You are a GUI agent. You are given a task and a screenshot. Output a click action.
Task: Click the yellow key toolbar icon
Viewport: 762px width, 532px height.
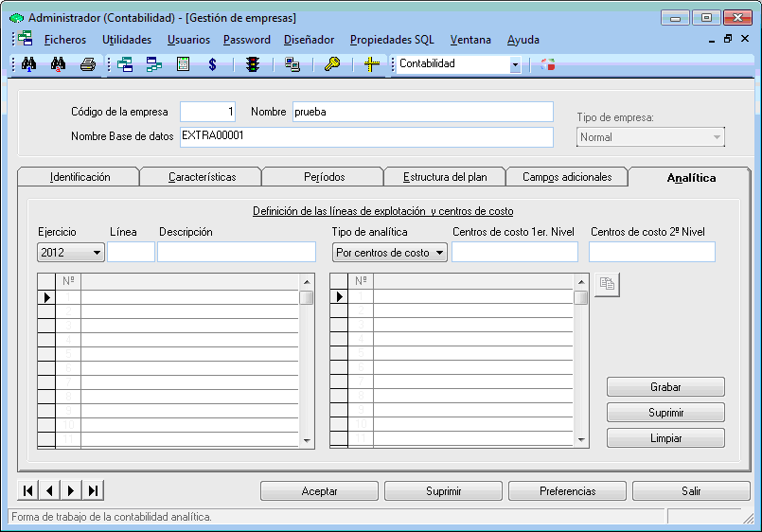(331, 64)
